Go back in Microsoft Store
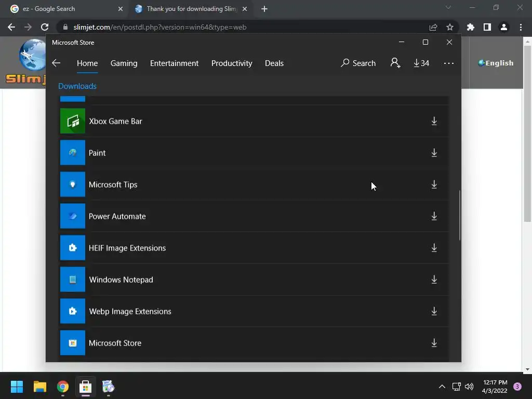 tap(56, 63)
